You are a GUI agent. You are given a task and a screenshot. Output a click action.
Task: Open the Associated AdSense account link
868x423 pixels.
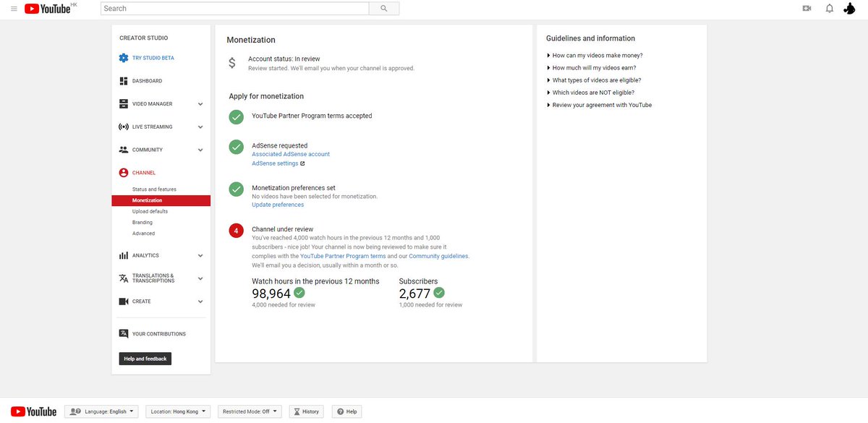click(291, 154)
